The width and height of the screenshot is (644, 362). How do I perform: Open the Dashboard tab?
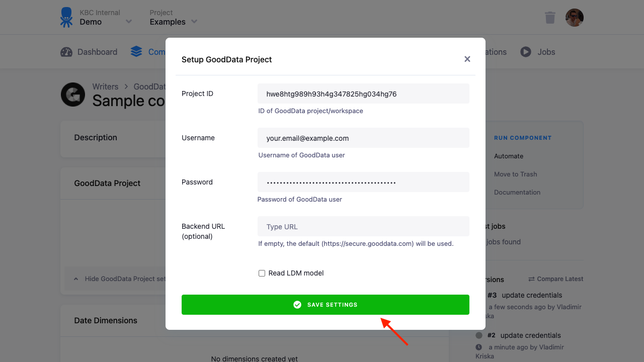coord(89,52)
